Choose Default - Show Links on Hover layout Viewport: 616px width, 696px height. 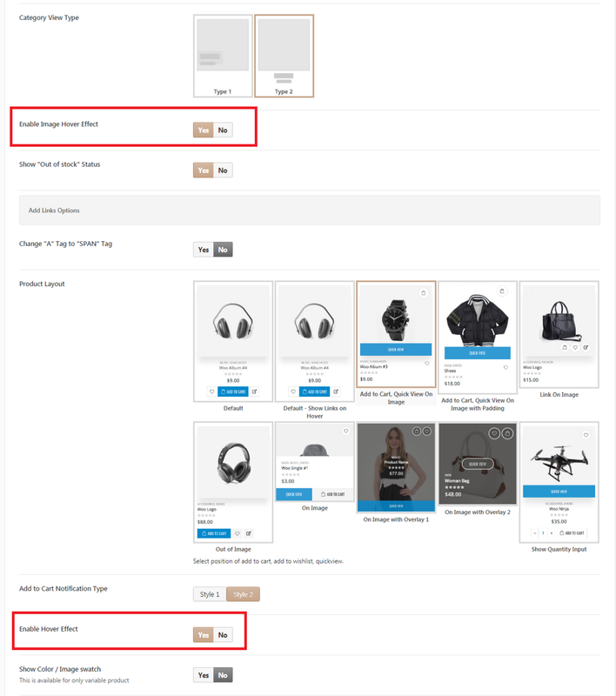tap(315, 341)
